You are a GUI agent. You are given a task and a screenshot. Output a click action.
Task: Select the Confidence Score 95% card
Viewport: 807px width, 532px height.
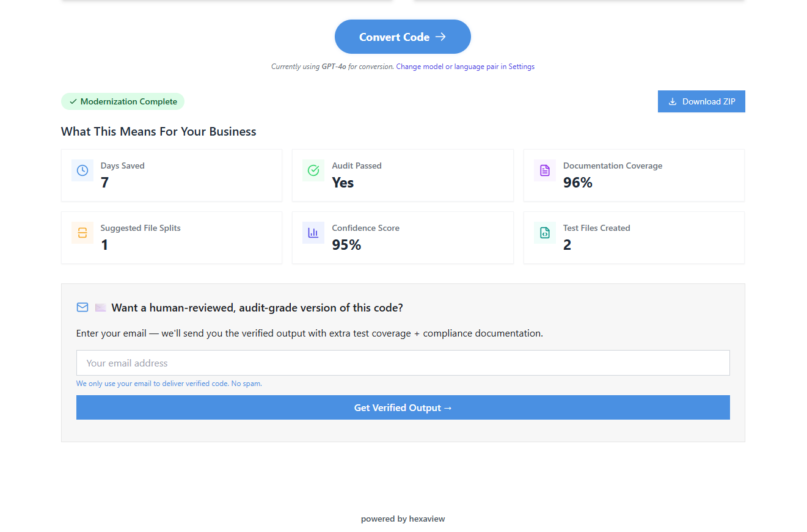(x=403, y=238)
